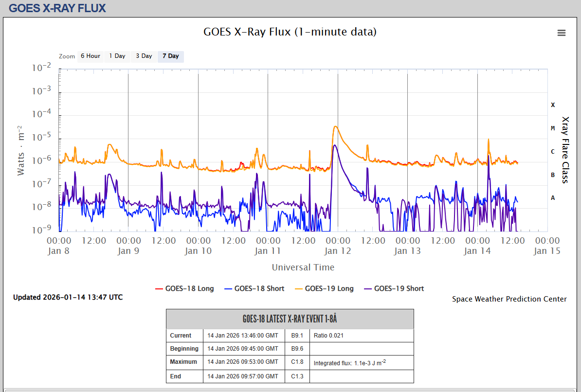Toggle GOES-18 Long series in legend
Viewport: 581px width, 392px height.
tap(184, 288)
